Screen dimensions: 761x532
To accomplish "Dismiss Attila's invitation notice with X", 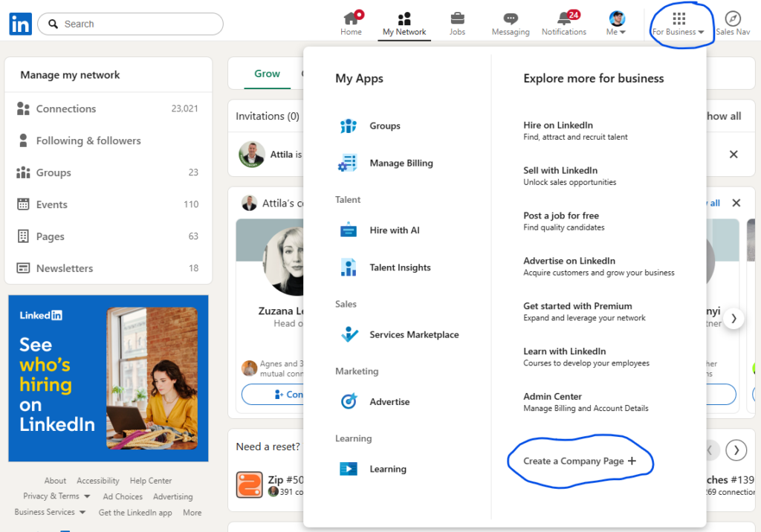I will click(734, 155).
